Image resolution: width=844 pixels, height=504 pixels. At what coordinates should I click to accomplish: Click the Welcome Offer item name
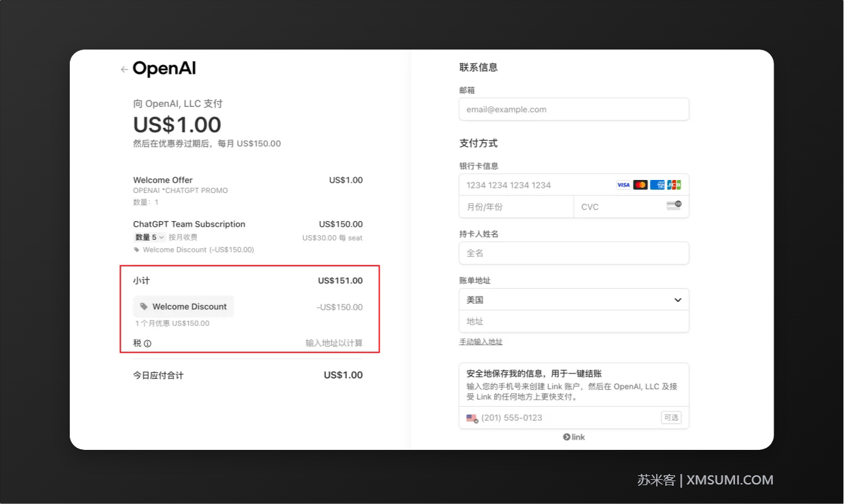tap(163, 180)
